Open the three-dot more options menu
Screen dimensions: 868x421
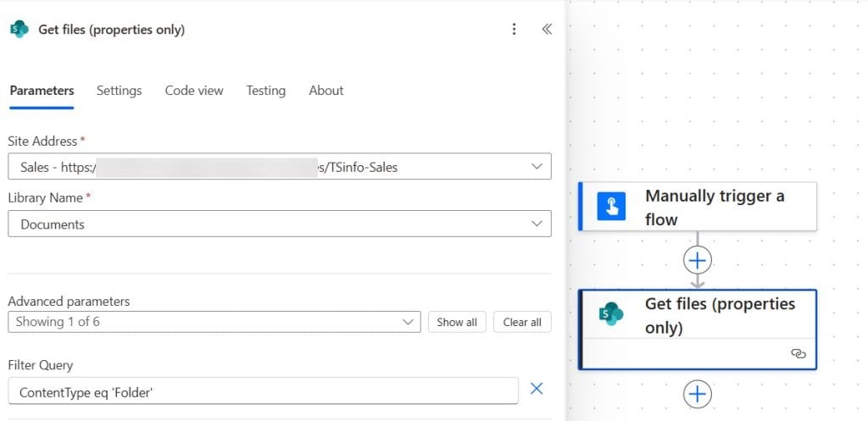point(515,30)
